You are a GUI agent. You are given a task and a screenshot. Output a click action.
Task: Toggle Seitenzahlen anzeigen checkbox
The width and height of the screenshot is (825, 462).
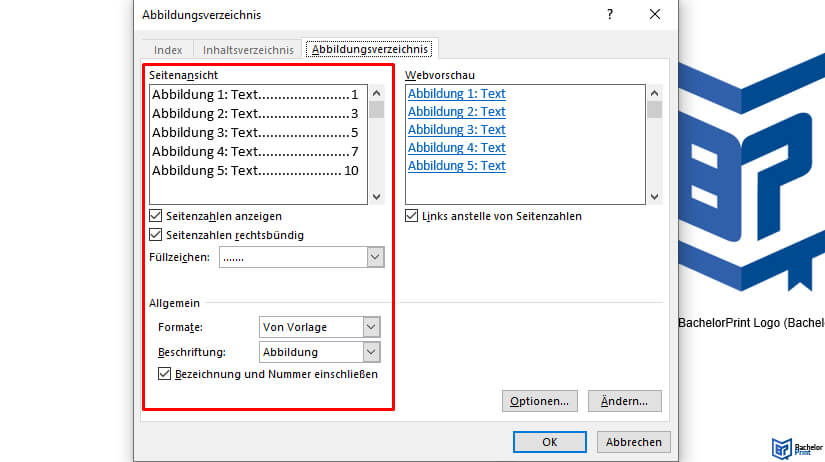pos(156,216)
